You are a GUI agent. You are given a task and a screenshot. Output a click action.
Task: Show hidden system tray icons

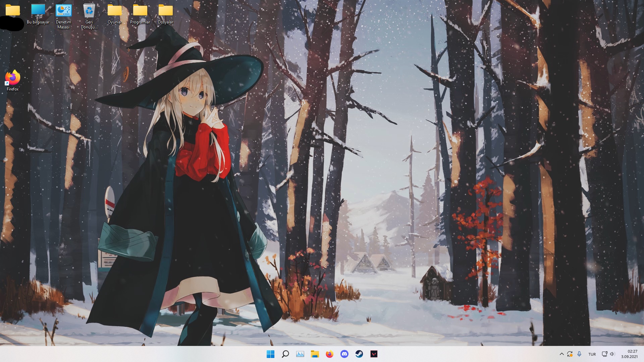tap(561, 354)
